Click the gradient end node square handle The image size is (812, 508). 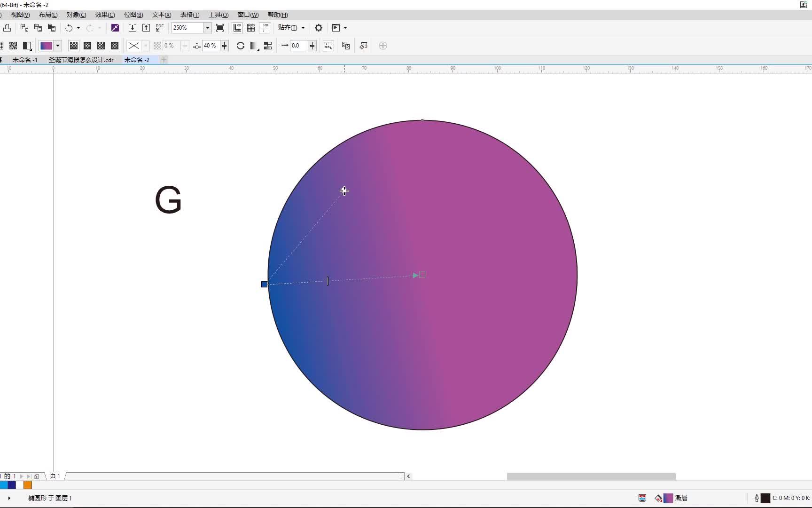pos(422,275)
